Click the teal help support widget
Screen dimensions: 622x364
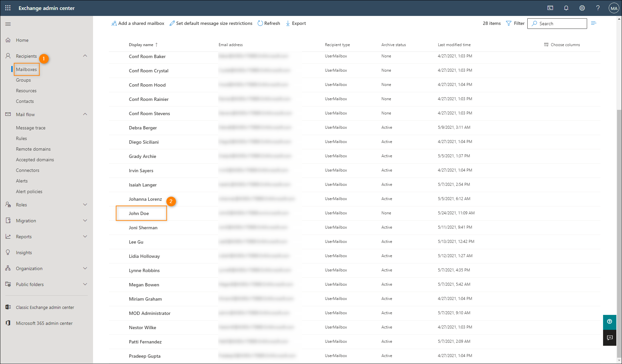[610, 322]
